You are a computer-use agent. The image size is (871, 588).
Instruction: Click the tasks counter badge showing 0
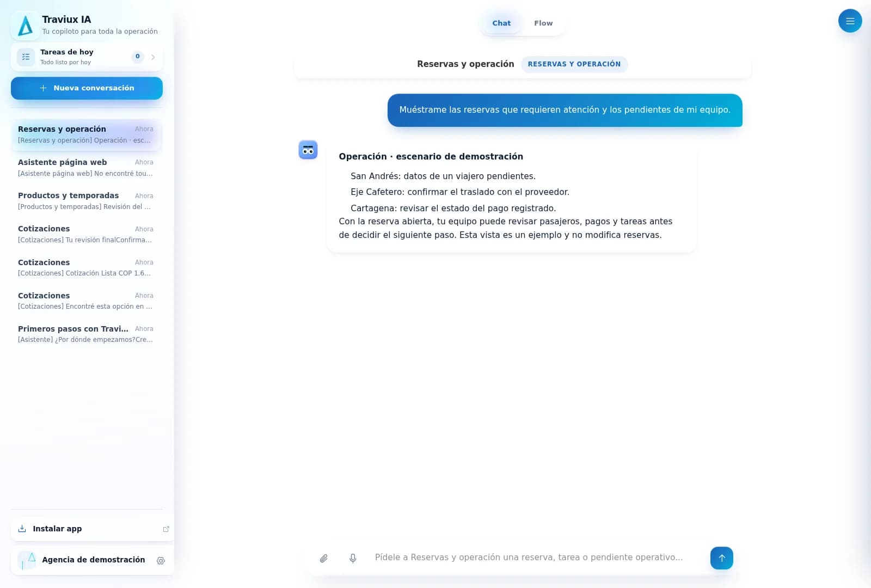[x=138, y=57]
